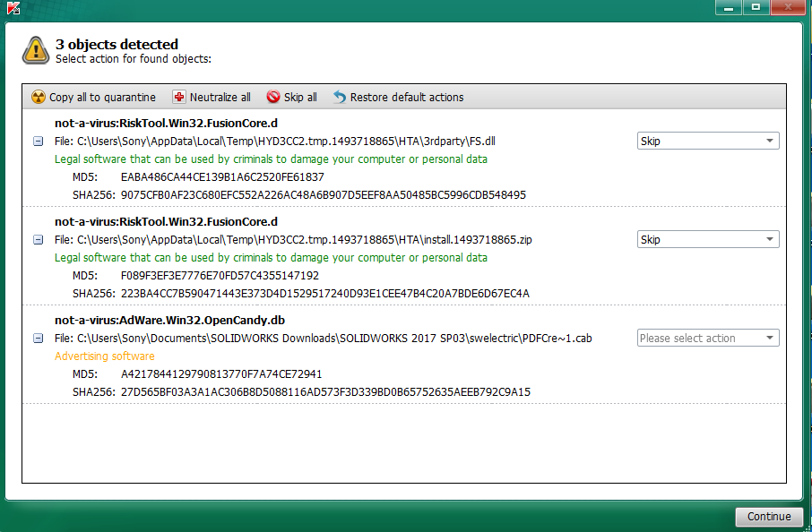Select SHA256 value starting 223BA4CC7B59
This screenshot has height=532, width=812.
[x=325, y=294]
